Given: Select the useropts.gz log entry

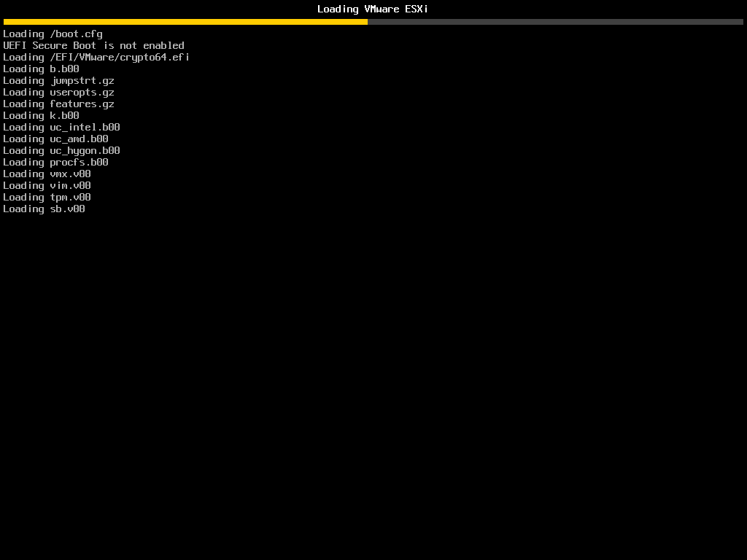Looking at the screenshot, I should click(58, 92).
